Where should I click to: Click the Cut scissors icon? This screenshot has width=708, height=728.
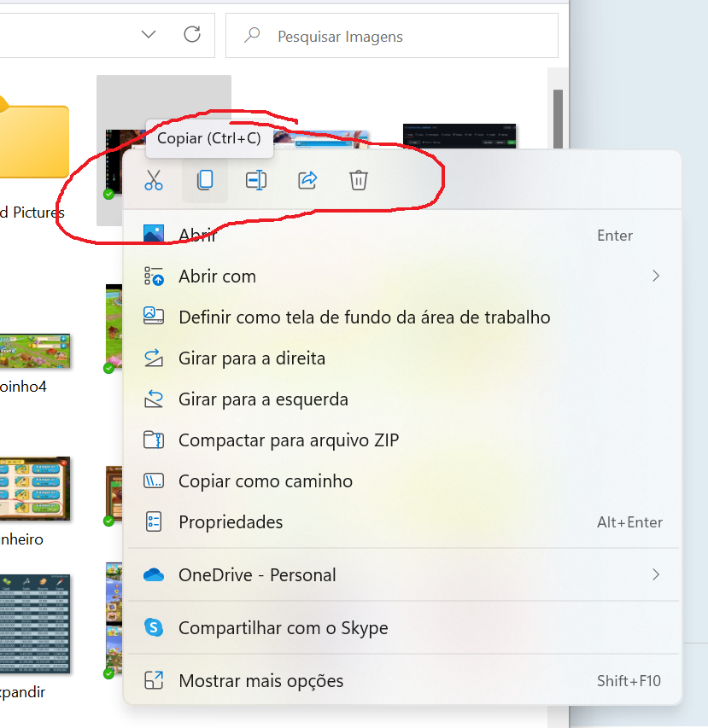tap(154, 180)
